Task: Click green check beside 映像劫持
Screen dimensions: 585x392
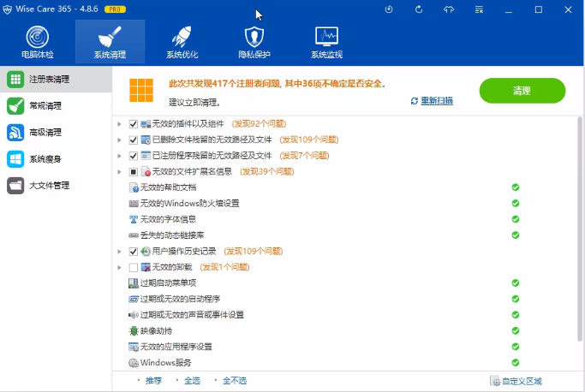Action: [516, 331]
